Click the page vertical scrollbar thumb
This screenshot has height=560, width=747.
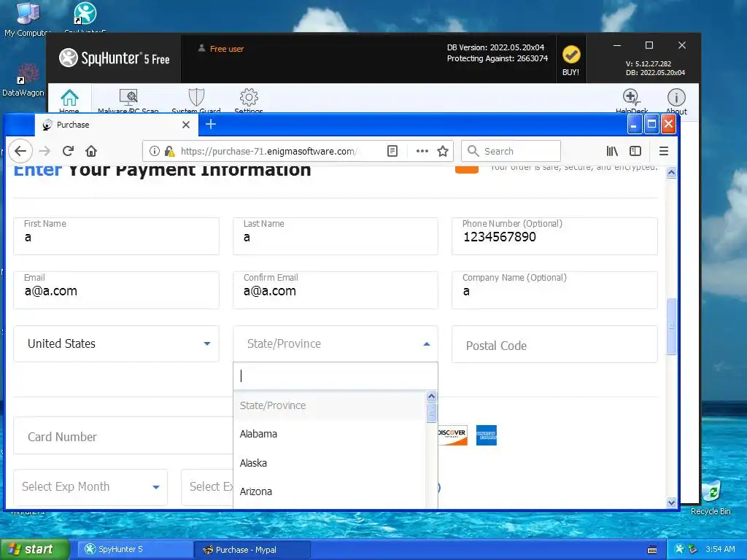(x=671, y=326)
